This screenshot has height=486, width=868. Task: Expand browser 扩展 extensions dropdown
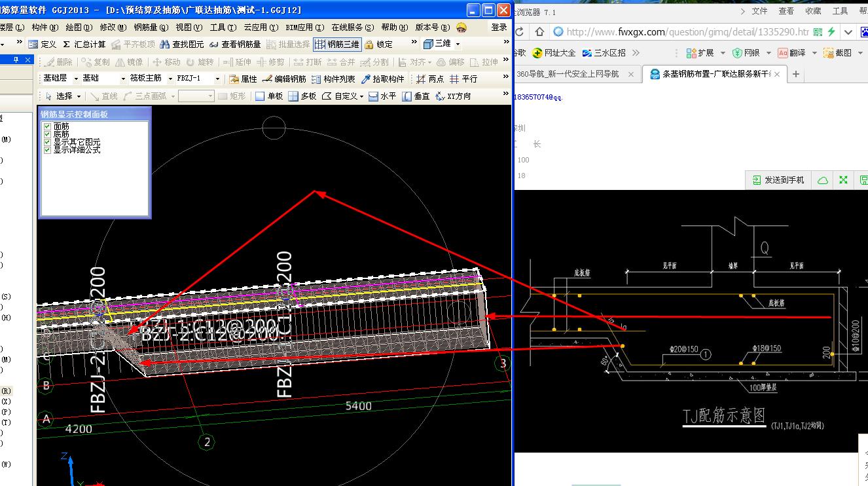click(723, 52)
